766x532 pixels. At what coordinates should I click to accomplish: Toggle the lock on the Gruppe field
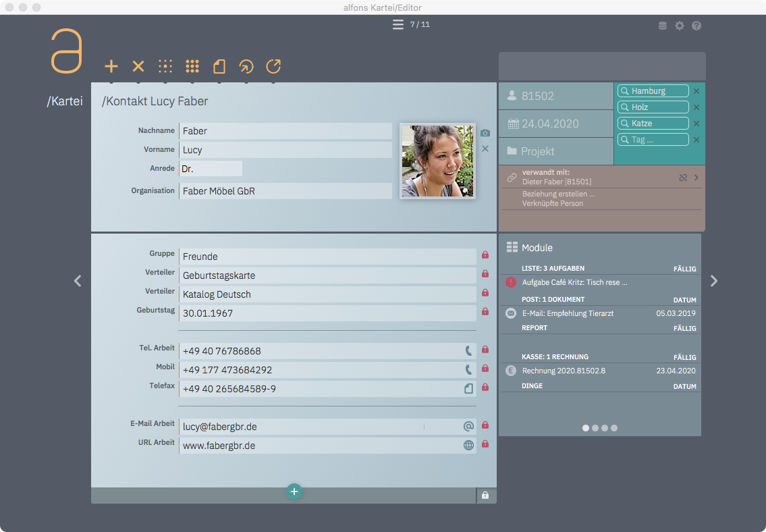tap(485, 255)
